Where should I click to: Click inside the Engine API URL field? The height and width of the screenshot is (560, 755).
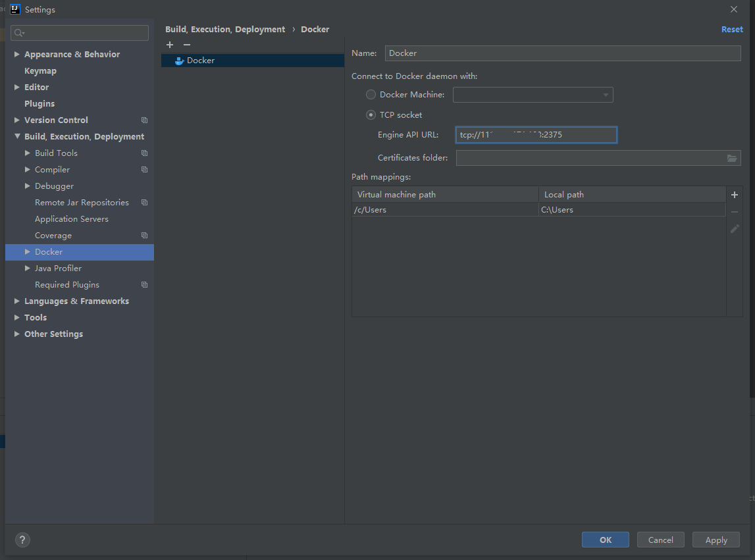(x=536, y=134)
